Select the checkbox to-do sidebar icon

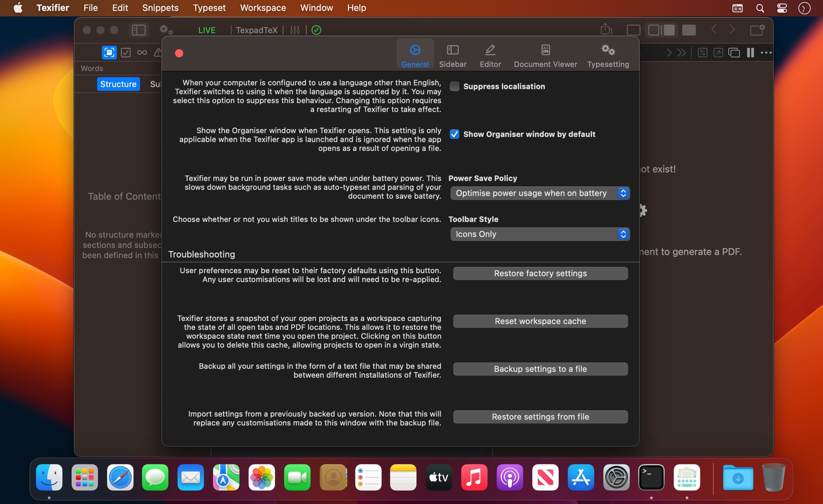coord(126,53)
